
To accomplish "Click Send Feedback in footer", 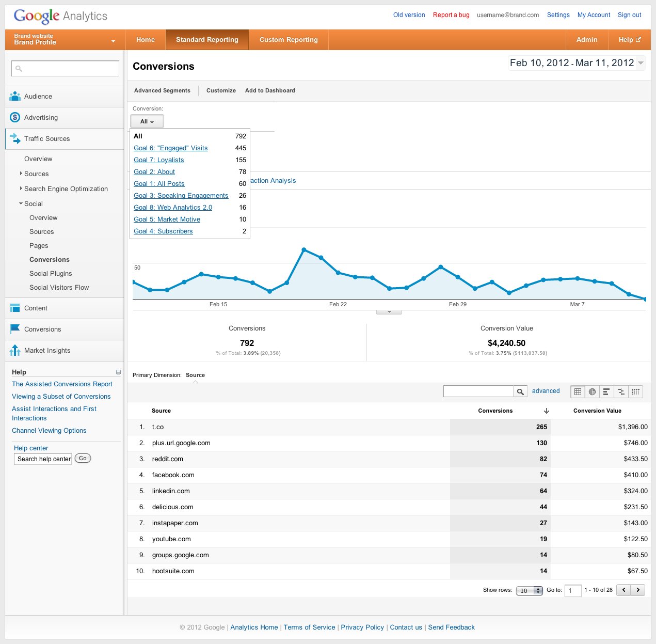I will (451, 627).
